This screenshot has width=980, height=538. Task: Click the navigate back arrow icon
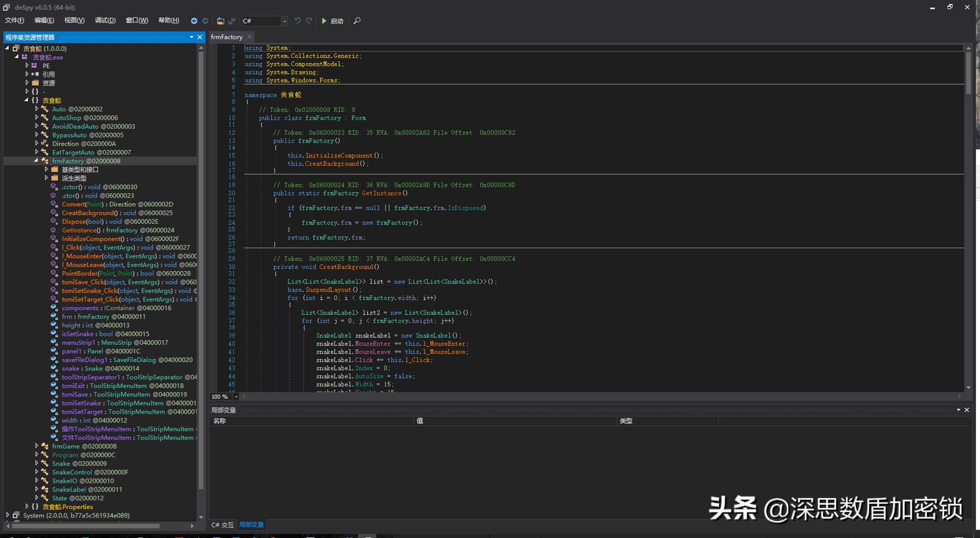tap(194, 21)
